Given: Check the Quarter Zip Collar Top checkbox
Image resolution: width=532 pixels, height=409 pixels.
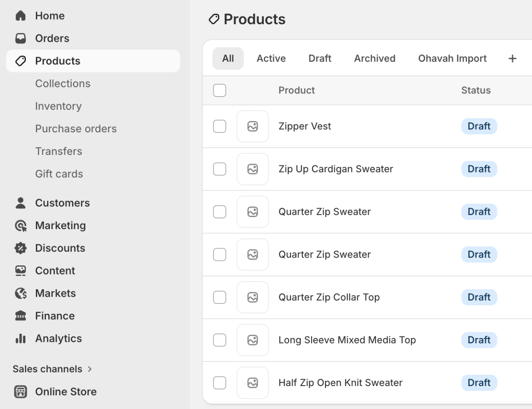Looking at the screenshot, I should (x=219, y=297).
